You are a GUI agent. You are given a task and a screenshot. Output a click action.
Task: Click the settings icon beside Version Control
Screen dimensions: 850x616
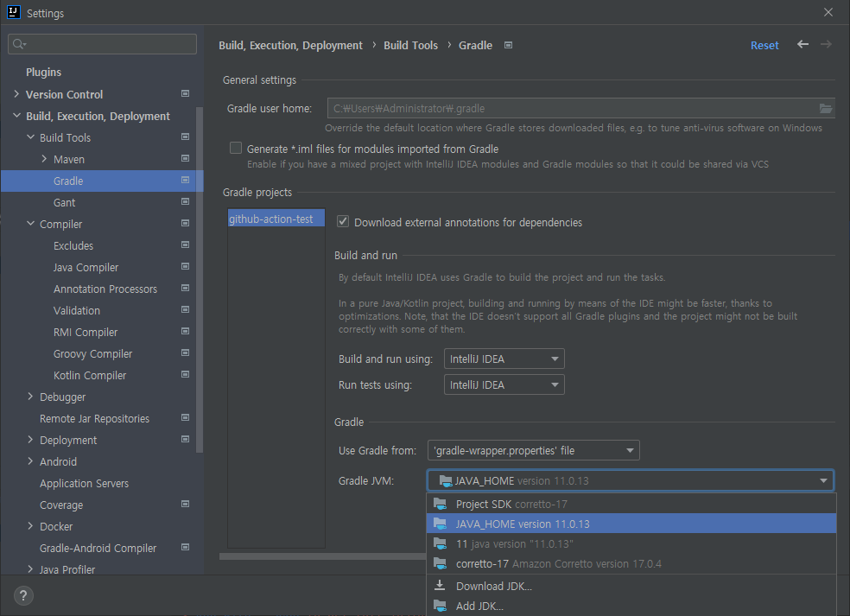[x=184, y=93]
